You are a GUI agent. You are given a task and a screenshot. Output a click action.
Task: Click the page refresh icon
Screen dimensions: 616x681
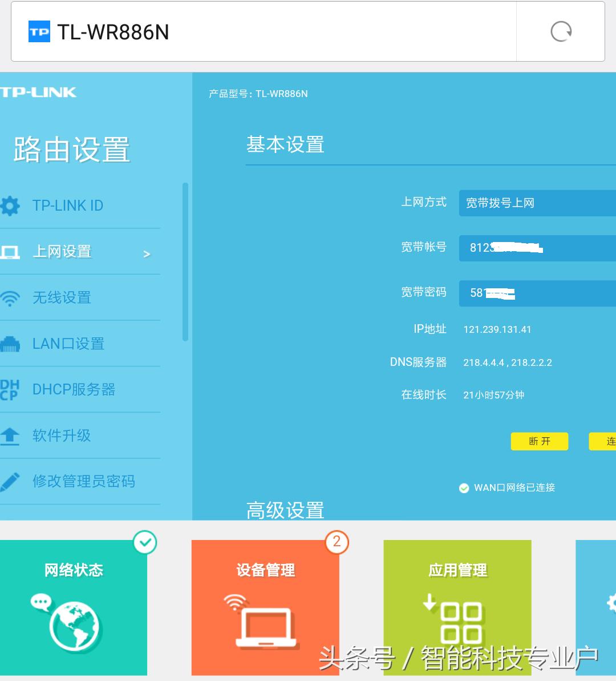(x=560, y=31)
